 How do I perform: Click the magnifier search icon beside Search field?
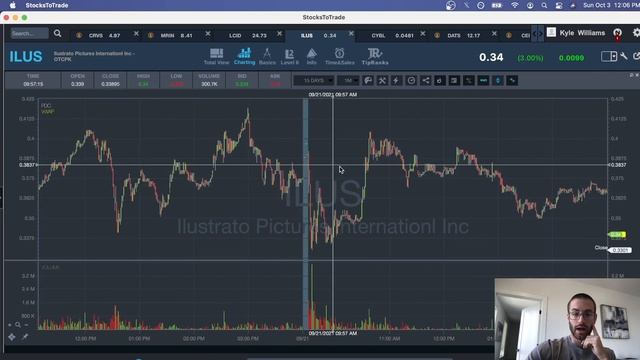point(58,33)
